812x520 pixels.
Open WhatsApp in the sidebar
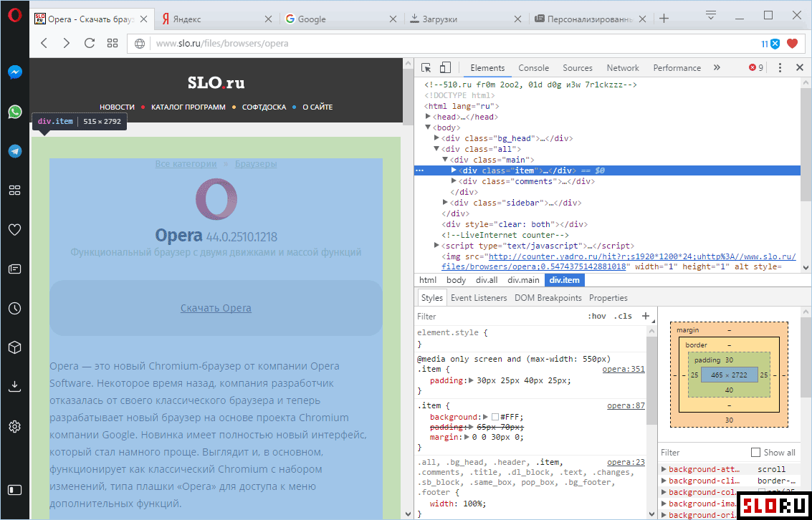pyautogui.click(x=14, y=112)
